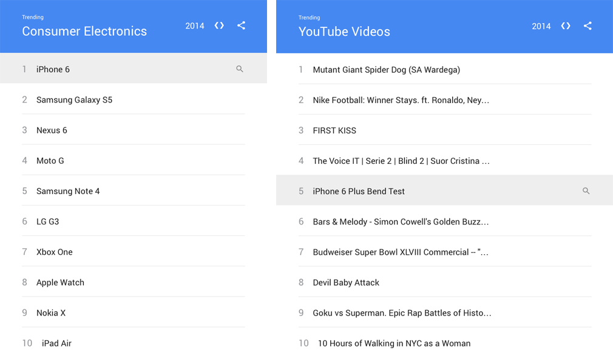Select Goku vs Superman rap battle entry
613x364 pixels.
[x=402, y=313]
